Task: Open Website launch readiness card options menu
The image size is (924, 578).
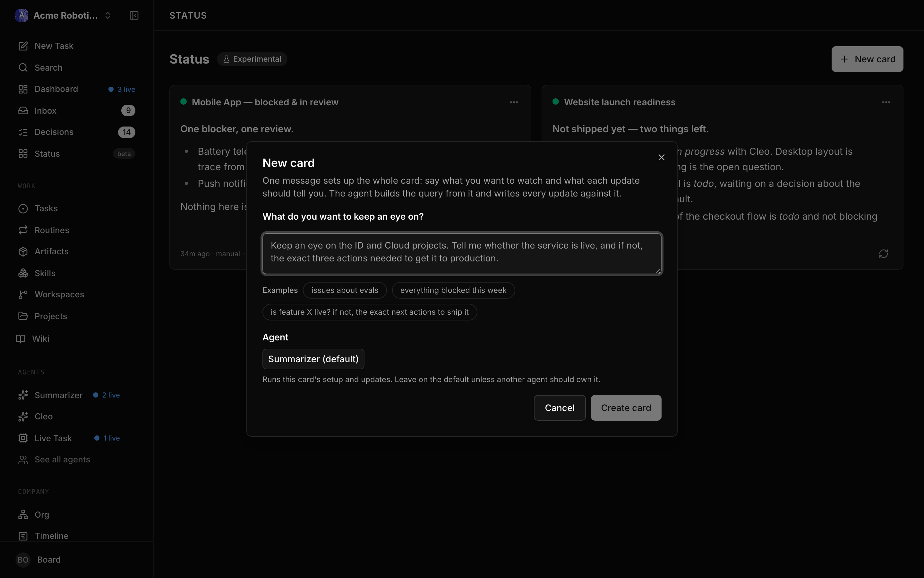Action: click(886, 102)
